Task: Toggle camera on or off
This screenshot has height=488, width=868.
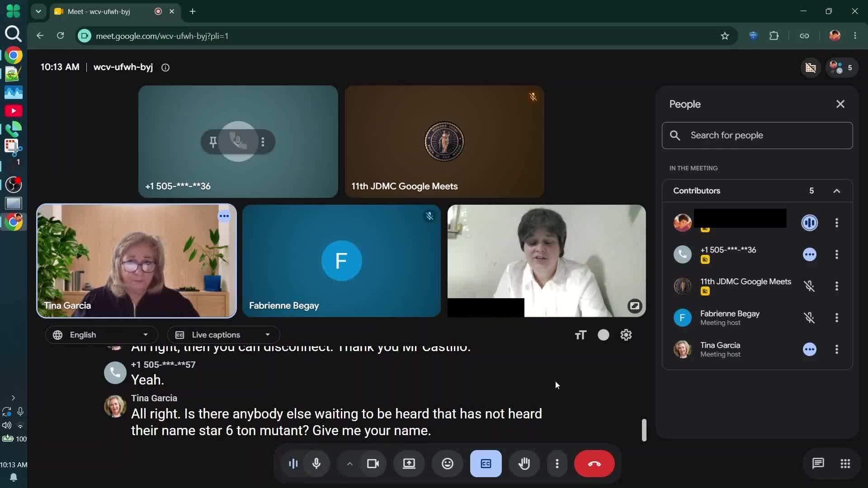Action: click(373, 464)
